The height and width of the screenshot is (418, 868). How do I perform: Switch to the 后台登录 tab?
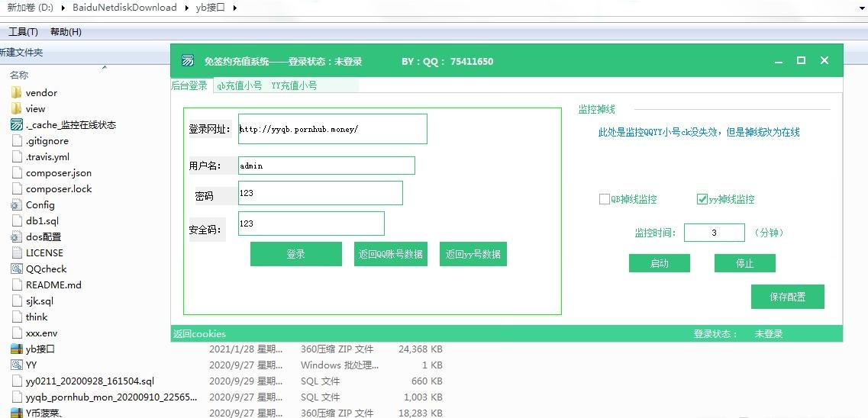(189, 85)
